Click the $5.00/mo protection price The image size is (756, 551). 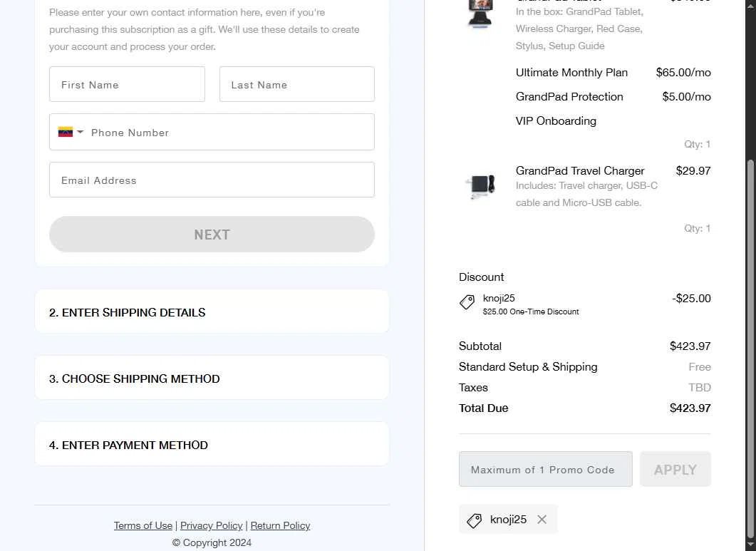[687, 96]
